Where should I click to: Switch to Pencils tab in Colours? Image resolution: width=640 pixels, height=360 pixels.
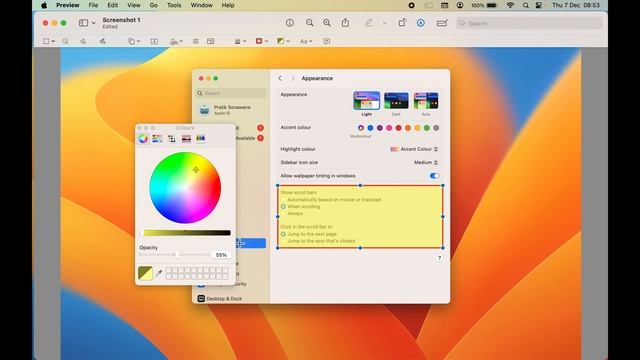pyautogui.click(x=200, y=139)
